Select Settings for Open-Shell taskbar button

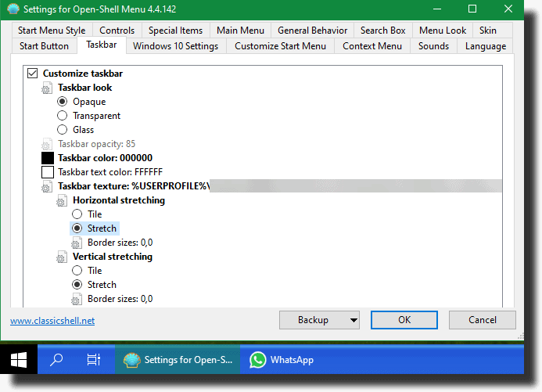[178, 359]
